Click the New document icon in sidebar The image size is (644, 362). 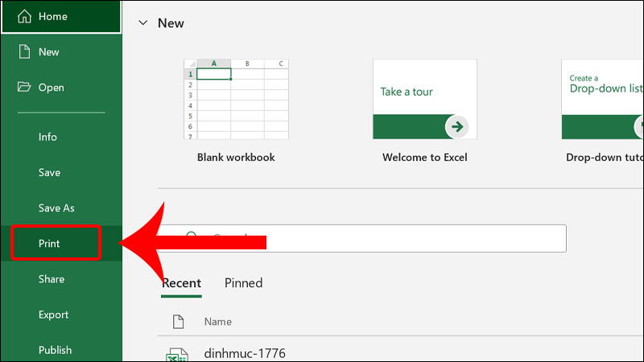tap(24, 51)
